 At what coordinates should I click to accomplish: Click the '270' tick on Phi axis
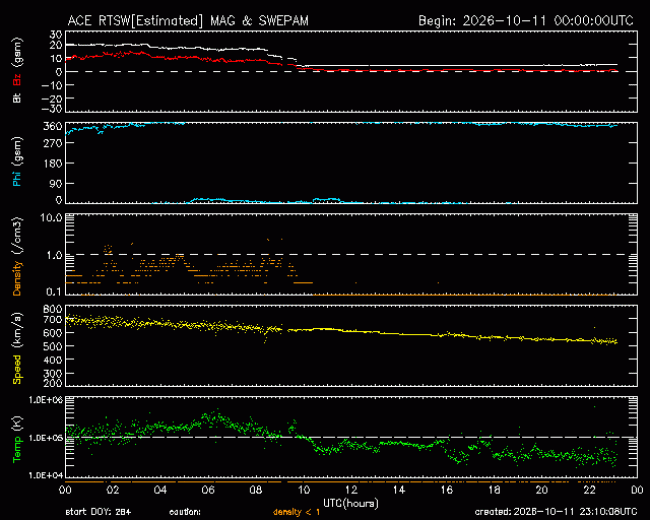click(53, 143)
